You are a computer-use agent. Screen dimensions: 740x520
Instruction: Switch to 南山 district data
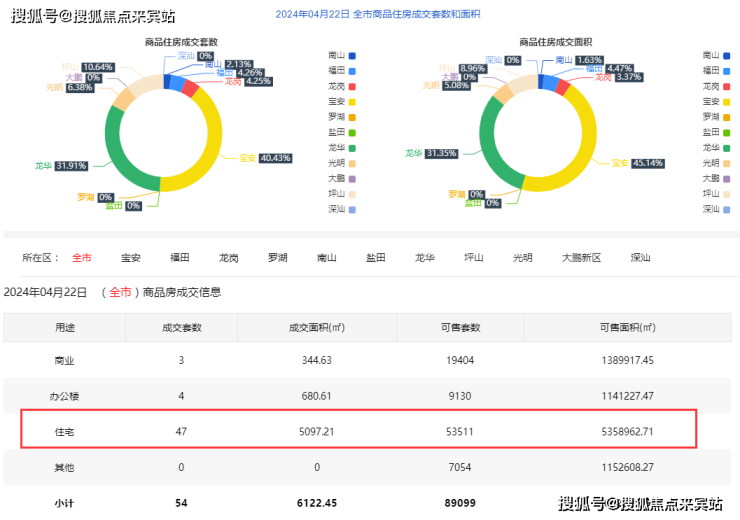327,258
